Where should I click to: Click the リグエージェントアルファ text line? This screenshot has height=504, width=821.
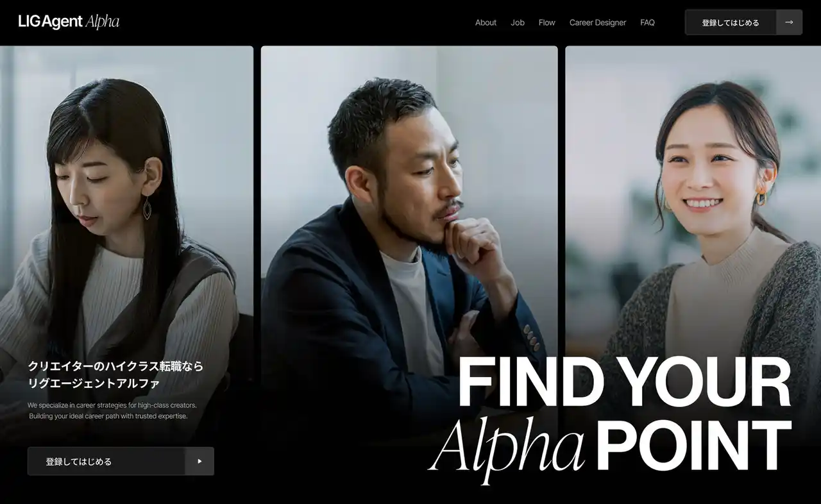[94, 383]
